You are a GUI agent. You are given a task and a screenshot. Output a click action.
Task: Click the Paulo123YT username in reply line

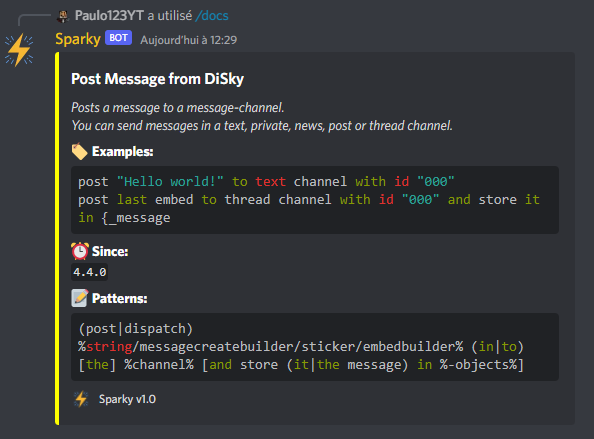pyautogui.click(x=109, y=16)
